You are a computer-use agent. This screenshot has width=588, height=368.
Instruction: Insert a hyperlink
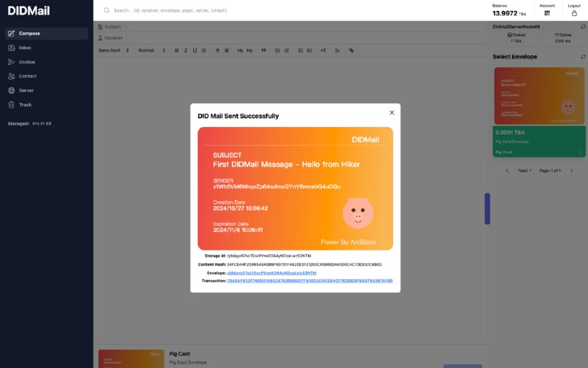tap(352, 50)
